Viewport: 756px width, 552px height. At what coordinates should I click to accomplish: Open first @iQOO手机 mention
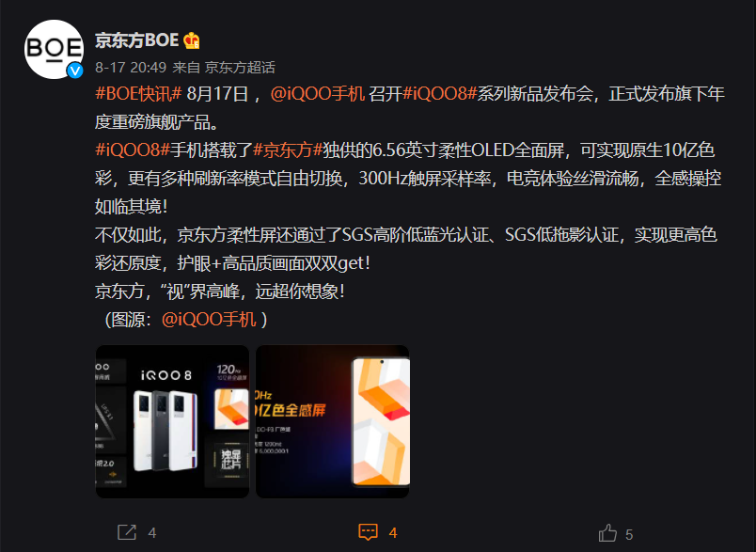pos(317,93)
